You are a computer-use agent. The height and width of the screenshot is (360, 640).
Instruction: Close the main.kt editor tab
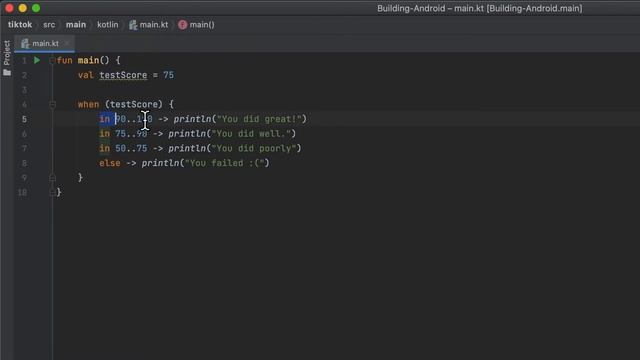pyautogui.click(x=67, y=43)
